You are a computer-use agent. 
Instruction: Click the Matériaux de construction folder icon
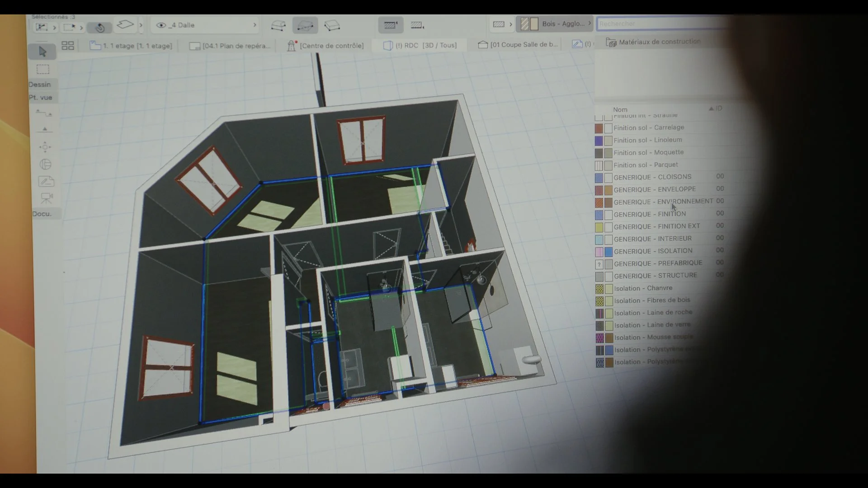point(611,42)
